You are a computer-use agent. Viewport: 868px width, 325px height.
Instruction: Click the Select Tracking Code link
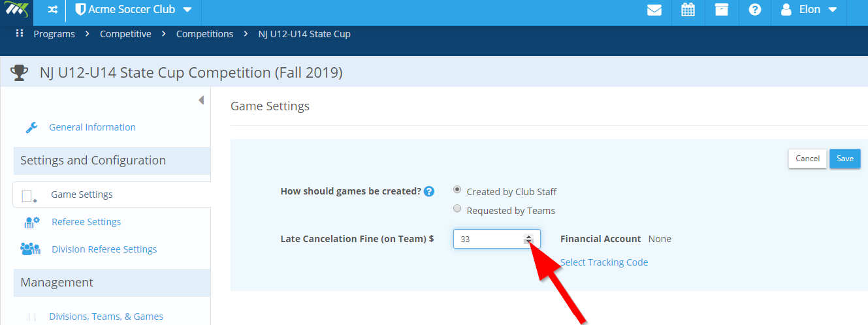pos(604,262)
